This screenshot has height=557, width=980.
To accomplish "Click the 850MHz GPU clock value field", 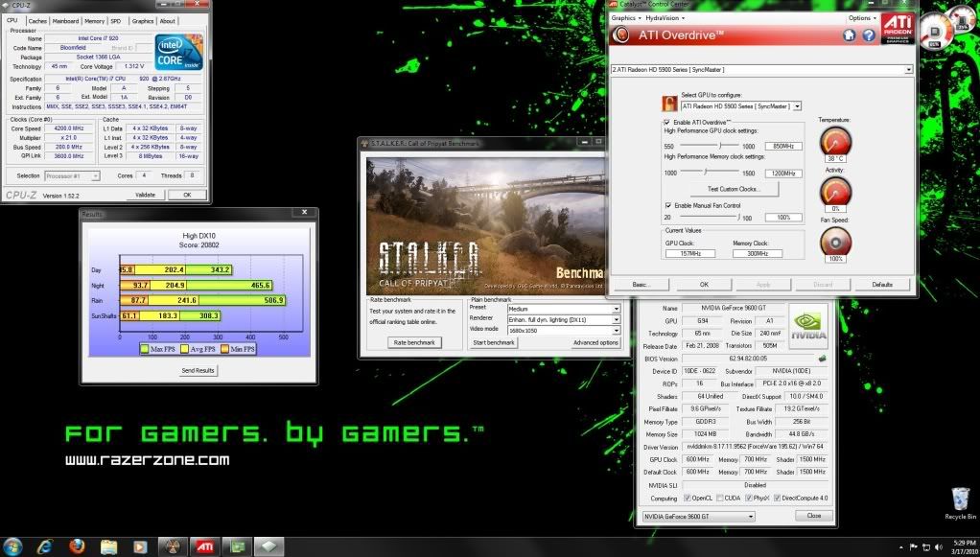I will pyautogui.click(x=783, y=147).
